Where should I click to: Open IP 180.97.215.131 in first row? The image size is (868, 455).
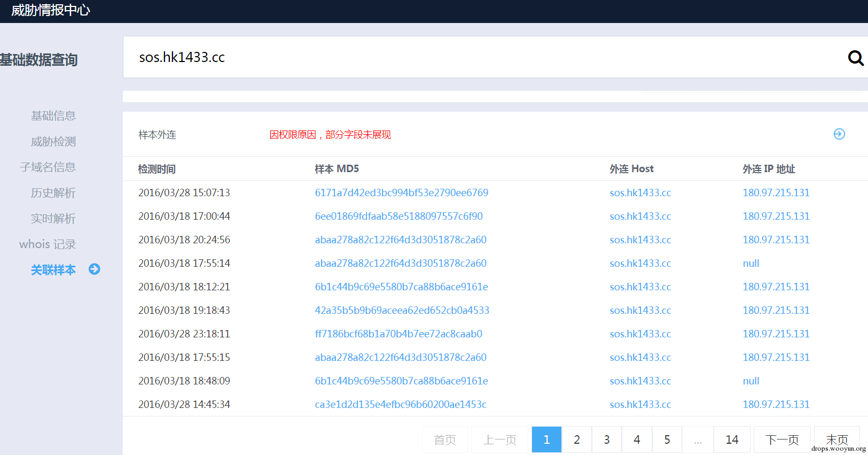(776, 192)
